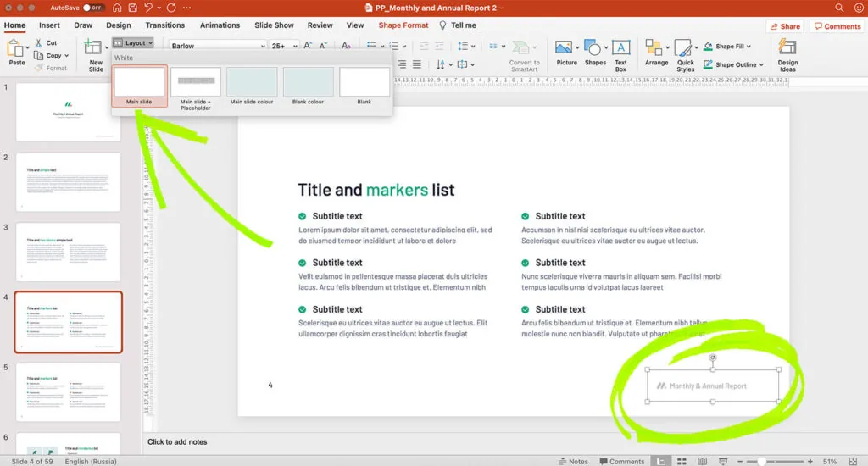Open the Slide Show tab

point(274,25)
